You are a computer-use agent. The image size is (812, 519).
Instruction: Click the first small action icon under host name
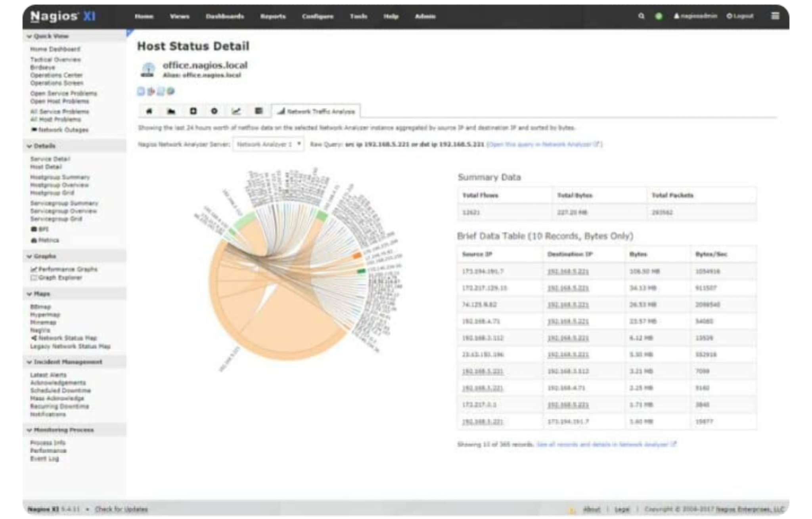coord(141,92)
